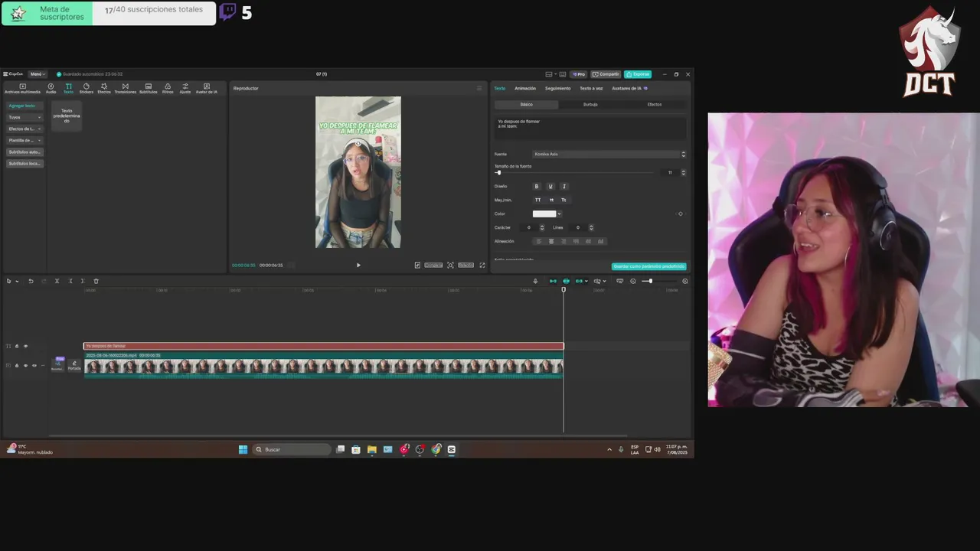Switch to the Seguimiento tab

[557, 88]
